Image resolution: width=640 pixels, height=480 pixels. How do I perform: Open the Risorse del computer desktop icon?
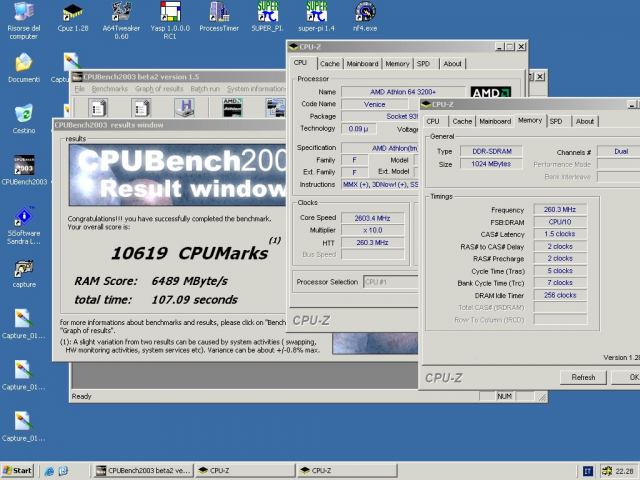pos(24,20)
